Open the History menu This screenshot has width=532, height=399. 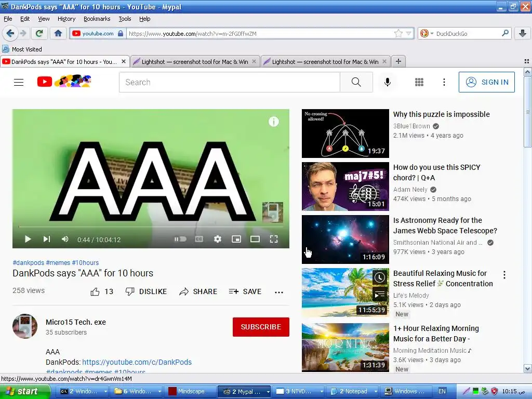coord(66,19)
